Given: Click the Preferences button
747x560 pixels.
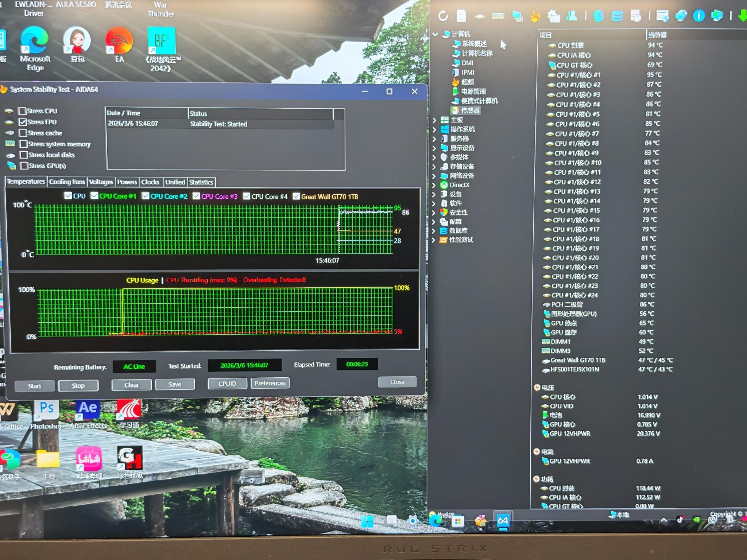Looking at the screenshot, I should (270, 383).
